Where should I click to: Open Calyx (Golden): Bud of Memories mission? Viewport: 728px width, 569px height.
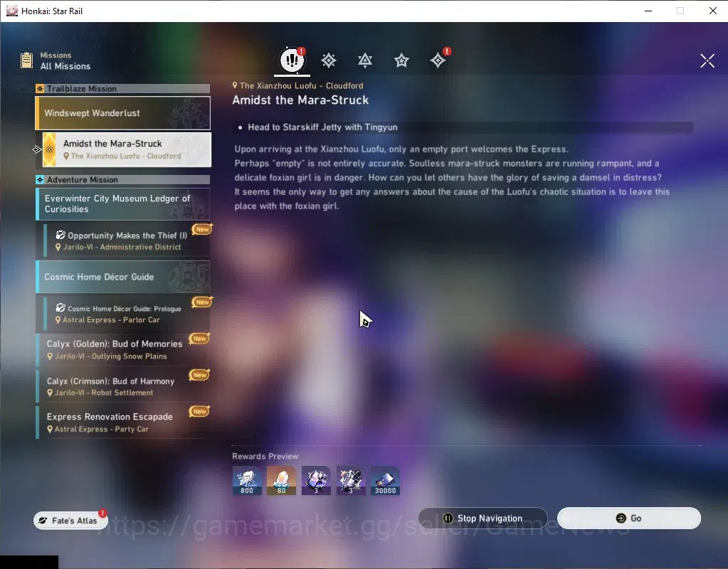tap(123, 349)
